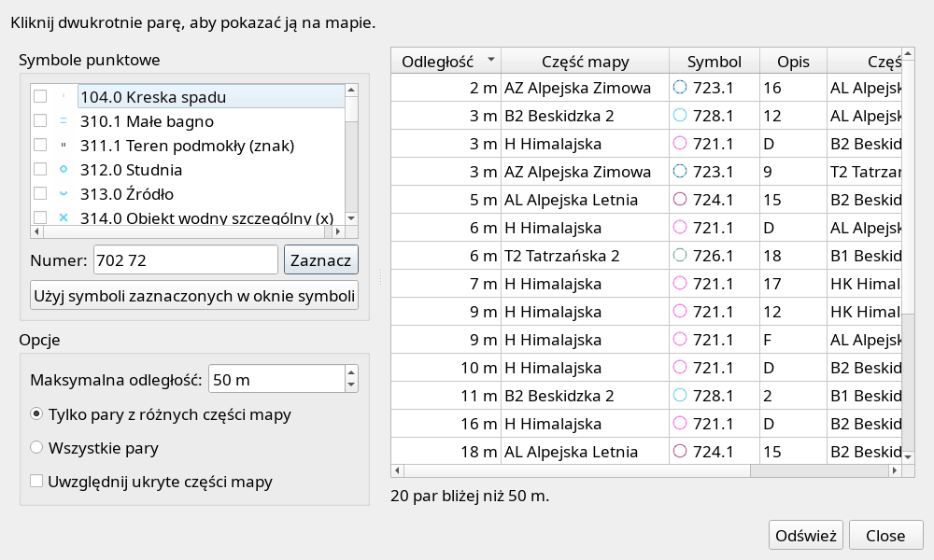Click the symbol list vertical scrollbar thumb

[351, 109]
